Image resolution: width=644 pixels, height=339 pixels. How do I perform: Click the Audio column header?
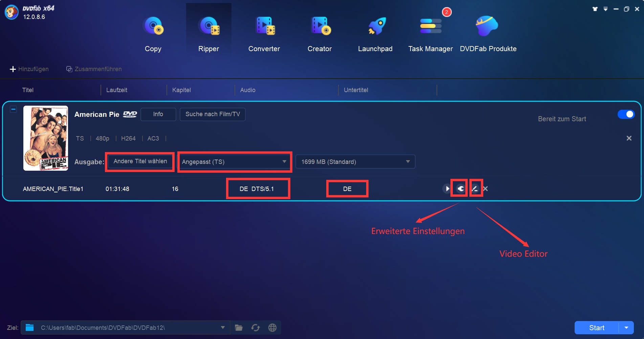coord(248,90)
